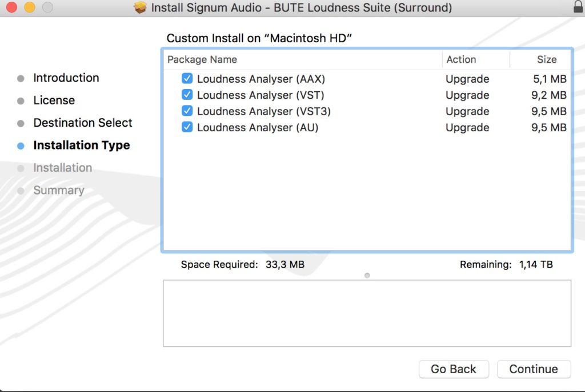
Task: Select the Installation step in sidebar
Action: (62, 168)
